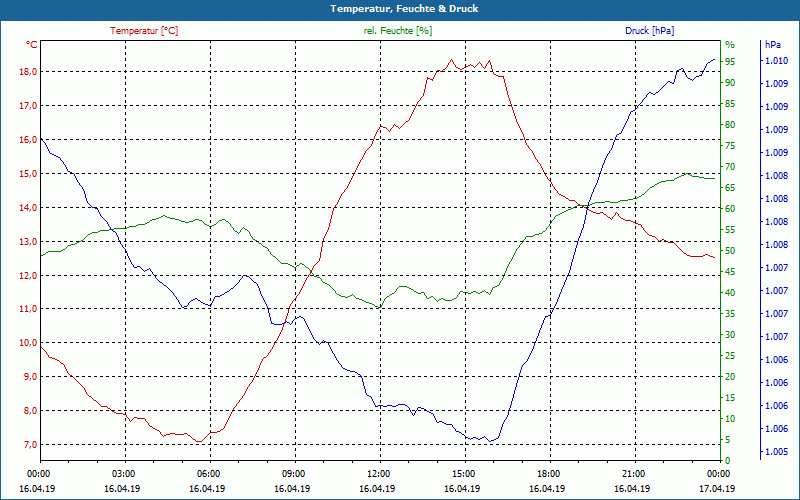The height and width of the screenshot is (500, 800).
Task: Click the '25' humidity axis tick
Action: tap(730, 356)
